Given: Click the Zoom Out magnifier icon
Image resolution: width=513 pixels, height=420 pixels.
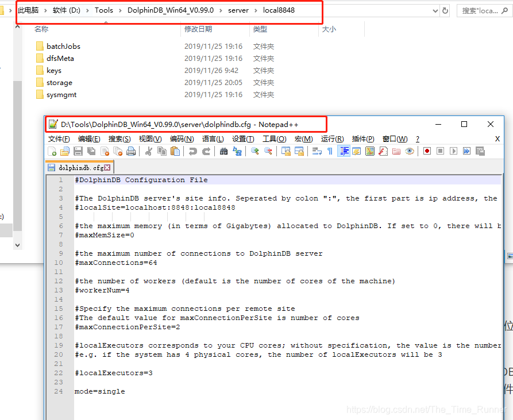Looking at the screenshot, I should pos(268,151).
